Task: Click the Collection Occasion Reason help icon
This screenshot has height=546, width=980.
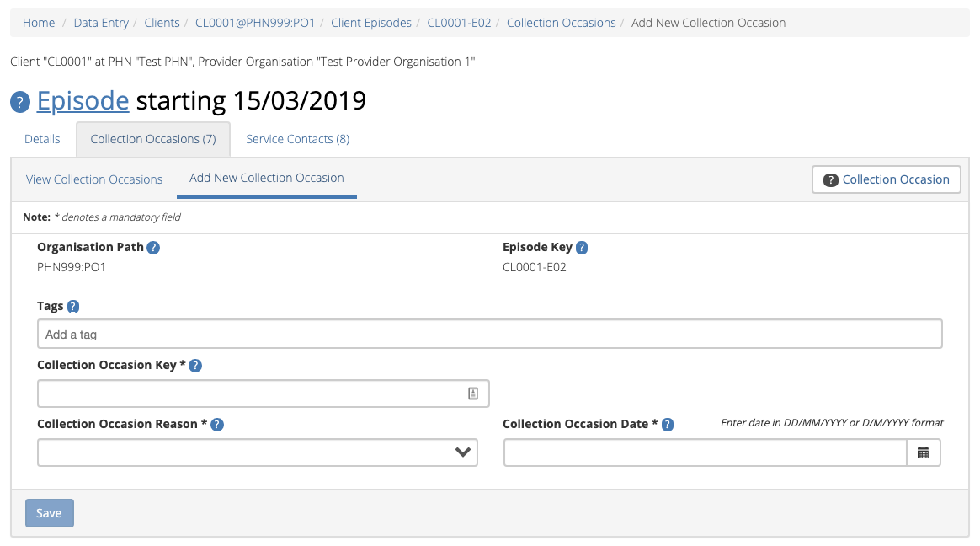Action: pos(217,425)
